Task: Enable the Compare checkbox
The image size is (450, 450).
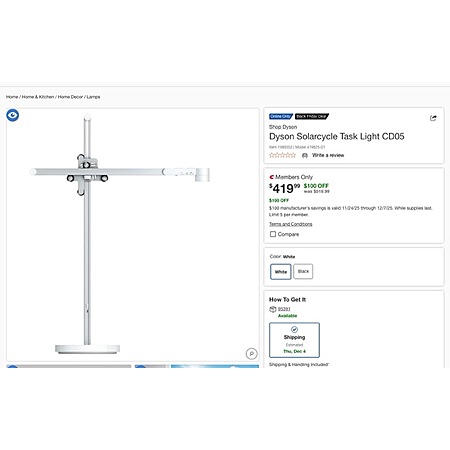Action: [273, 234]
